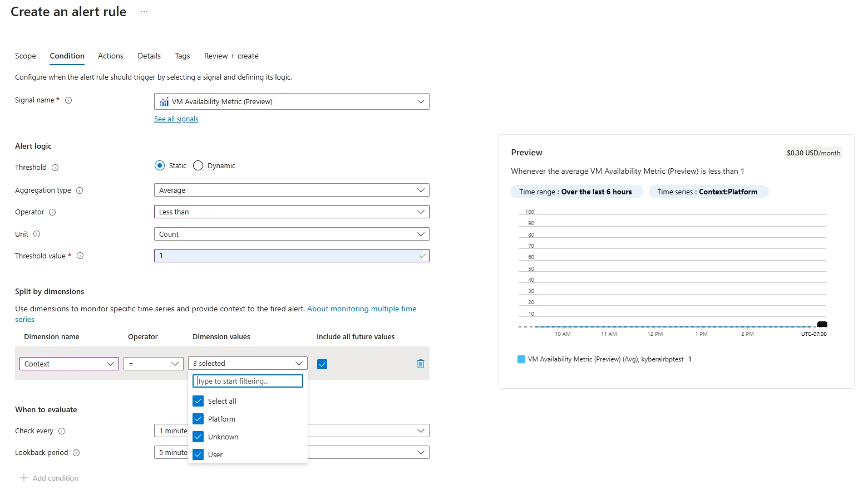Click the Threshold value info icon
The image size is (868, 494).
[80, 256]
